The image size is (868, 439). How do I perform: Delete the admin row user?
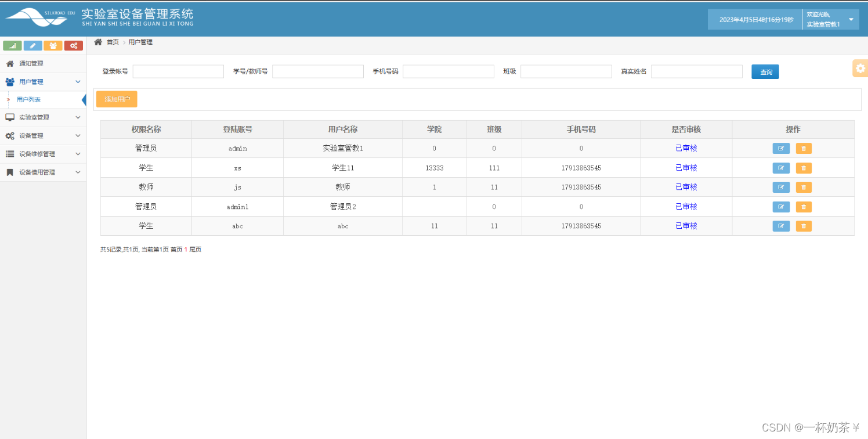coord(804,148)
